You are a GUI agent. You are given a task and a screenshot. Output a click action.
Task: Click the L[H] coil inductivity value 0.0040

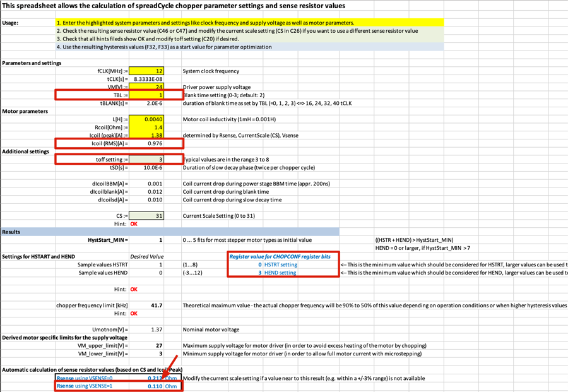pos(146,119)
